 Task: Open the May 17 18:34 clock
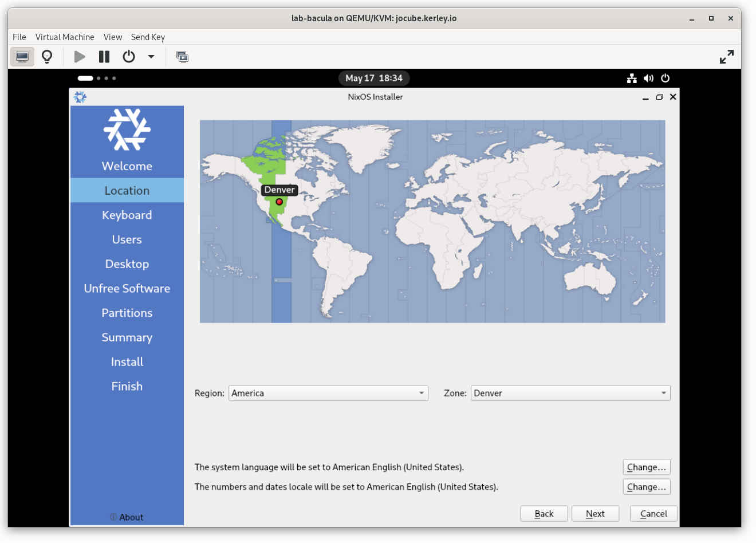click(374, 78)
